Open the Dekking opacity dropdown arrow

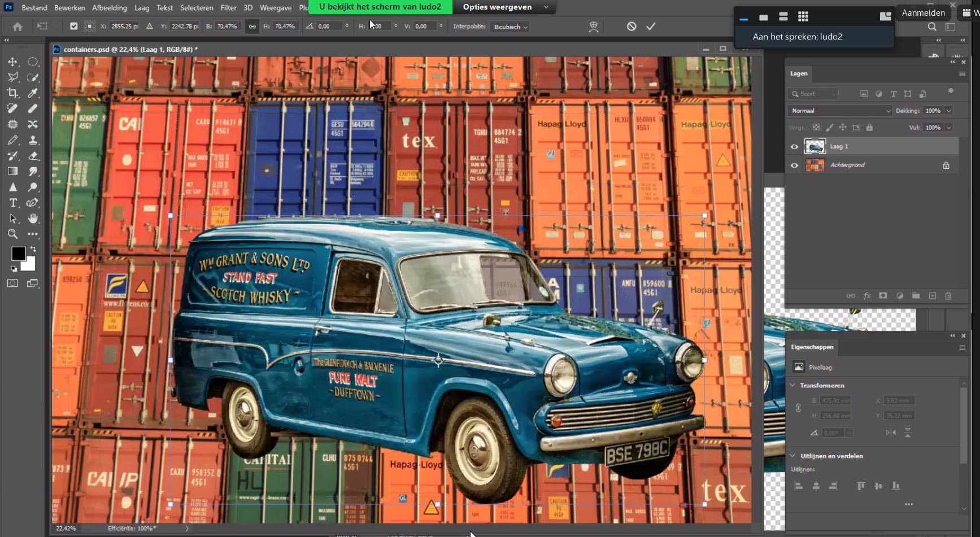[949, 111]
